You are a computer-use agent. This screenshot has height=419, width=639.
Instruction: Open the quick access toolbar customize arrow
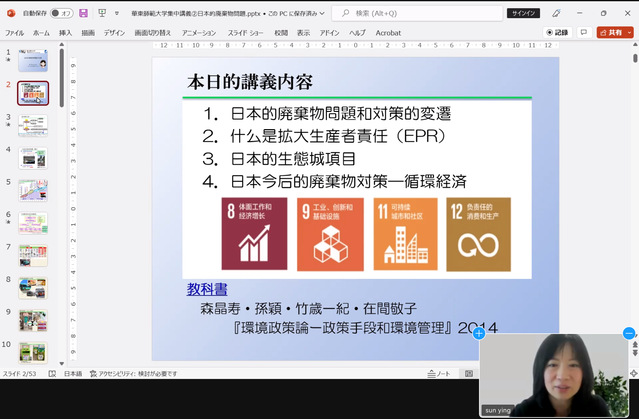pyautogui.click(x=117, y=13)
